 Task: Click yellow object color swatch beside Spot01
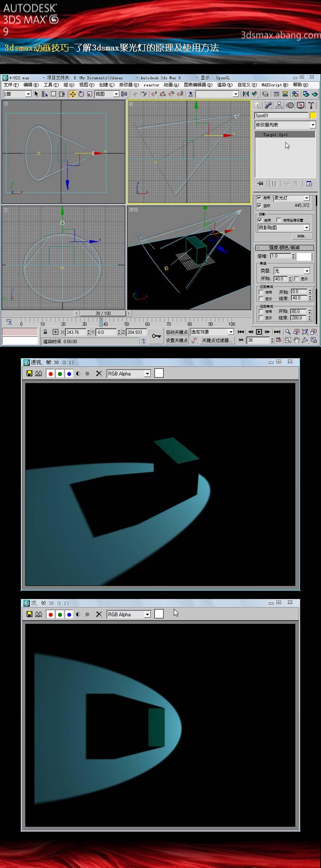313,115
